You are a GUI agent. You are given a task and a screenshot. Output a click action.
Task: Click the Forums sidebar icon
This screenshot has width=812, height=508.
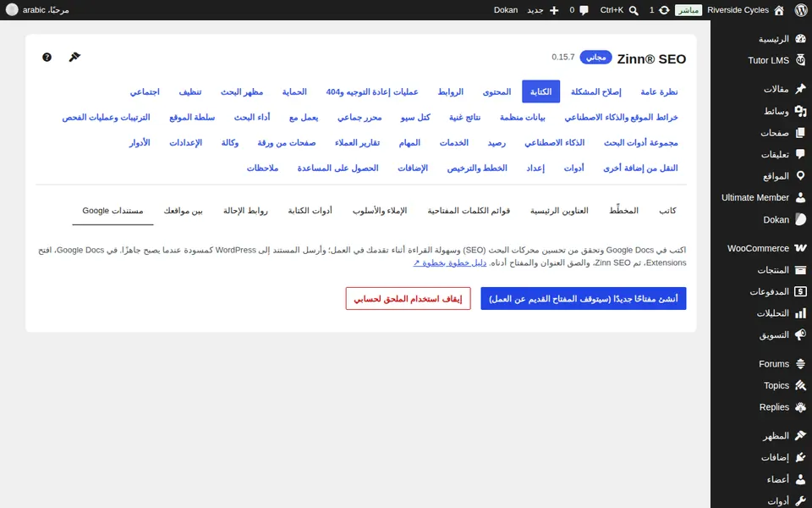(x=801, y=363)
